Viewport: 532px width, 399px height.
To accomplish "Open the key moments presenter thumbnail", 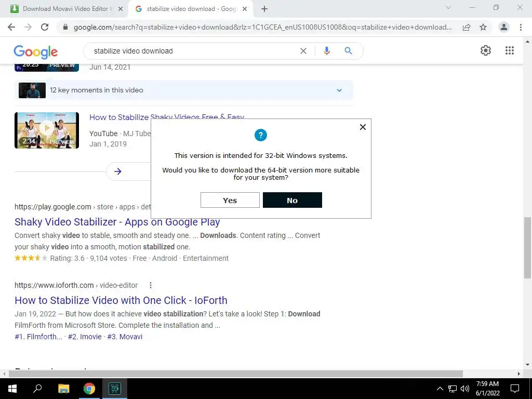I will click(x=32, y=90).
